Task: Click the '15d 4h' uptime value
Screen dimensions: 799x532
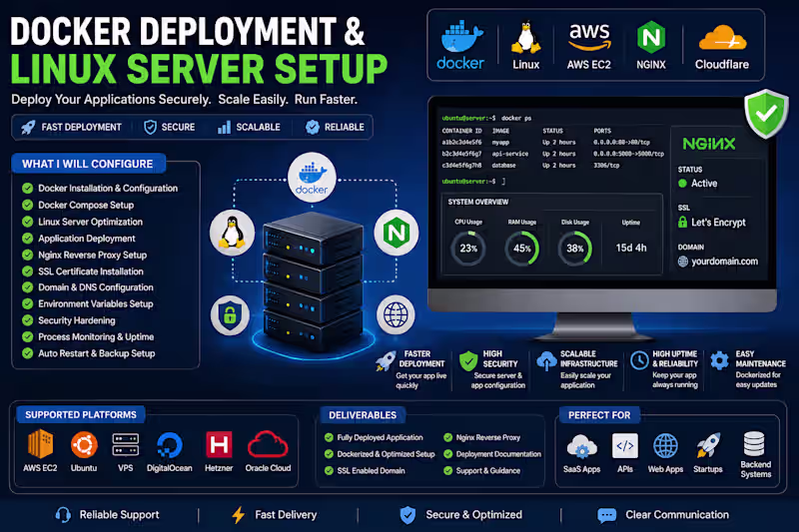Action: click(x=631, y=248)
